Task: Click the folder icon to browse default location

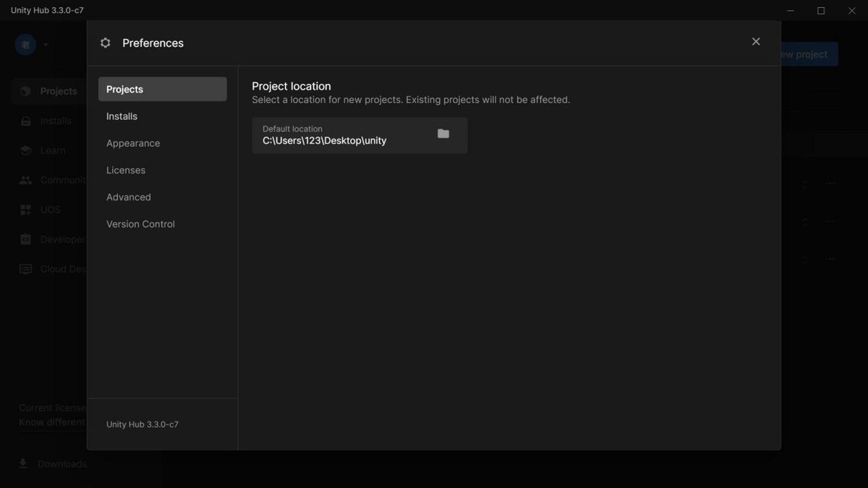Action: point(443,134)
